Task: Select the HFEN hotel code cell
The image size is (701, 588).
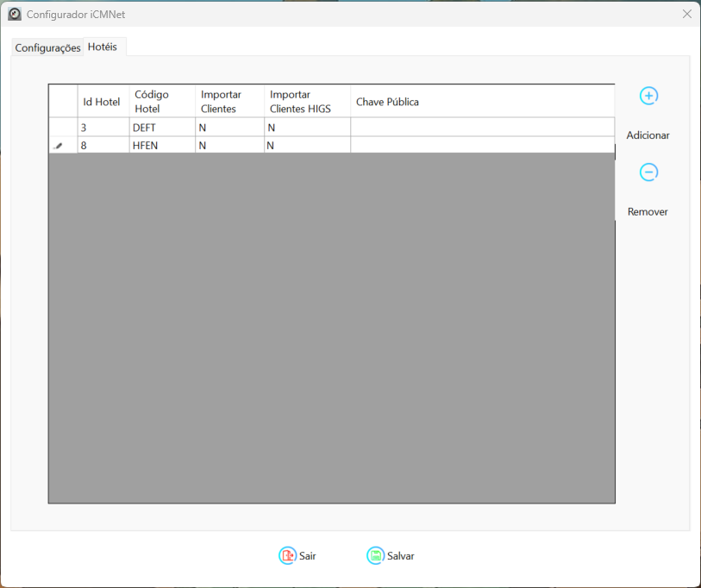Action: (162, 146)
